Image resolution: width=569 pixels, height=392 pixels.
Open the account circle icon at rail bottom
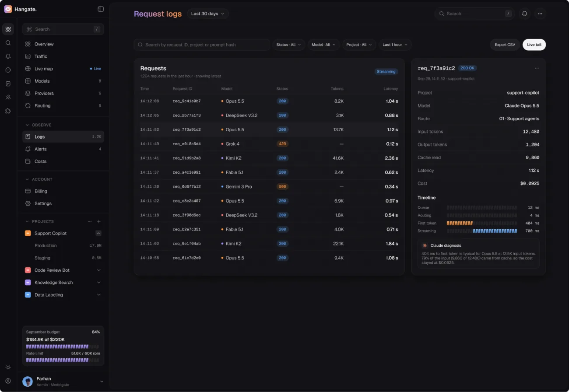click(8, 381)
